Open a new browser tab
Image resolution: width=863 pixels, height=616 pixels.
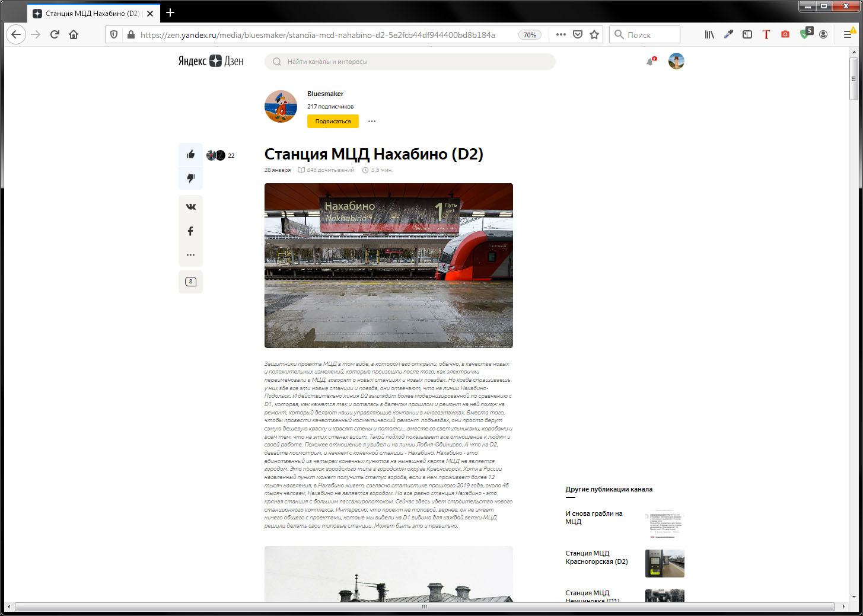coord(170,12)
